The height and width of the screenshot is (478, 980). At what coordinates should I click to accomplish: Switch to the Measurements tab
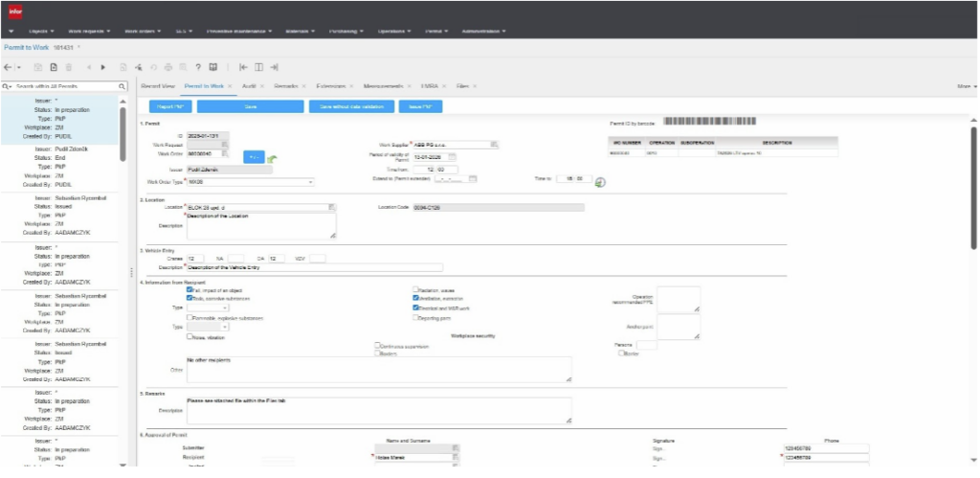(x=383, y=86)
